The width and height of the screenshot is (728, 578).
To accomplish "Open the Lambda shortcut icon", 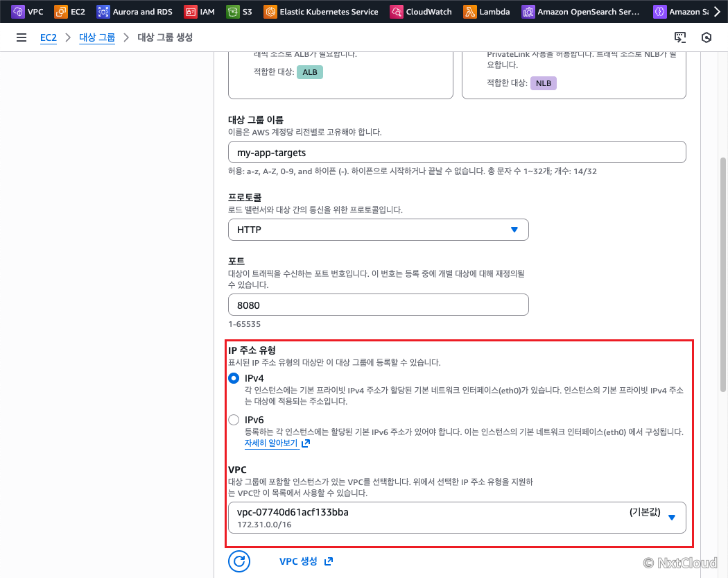I will coord(470,12).
